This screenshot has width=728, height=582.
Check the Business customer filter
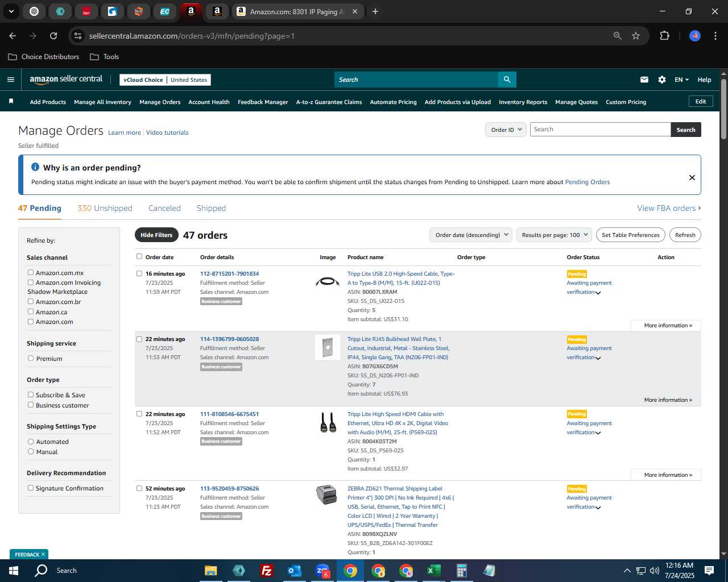31,405
